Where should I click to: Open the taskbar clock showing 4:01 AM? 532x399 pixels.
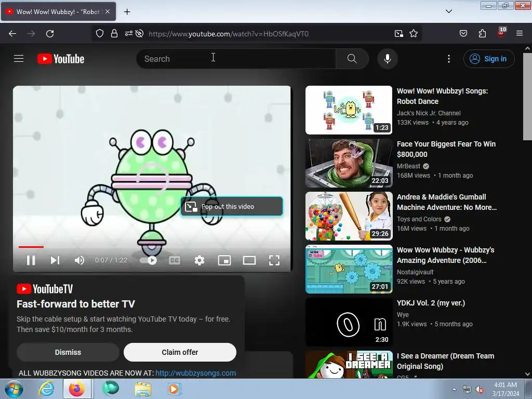pyautogui.click(x=506, y=389)
